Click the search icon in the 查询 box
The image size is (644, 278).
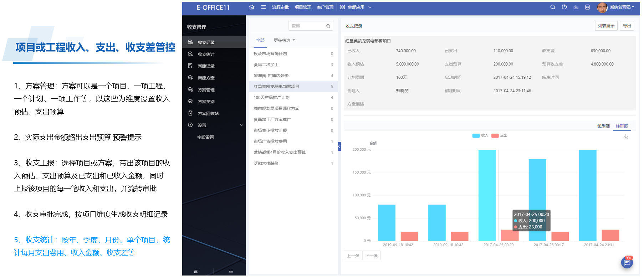click(328, 26)
